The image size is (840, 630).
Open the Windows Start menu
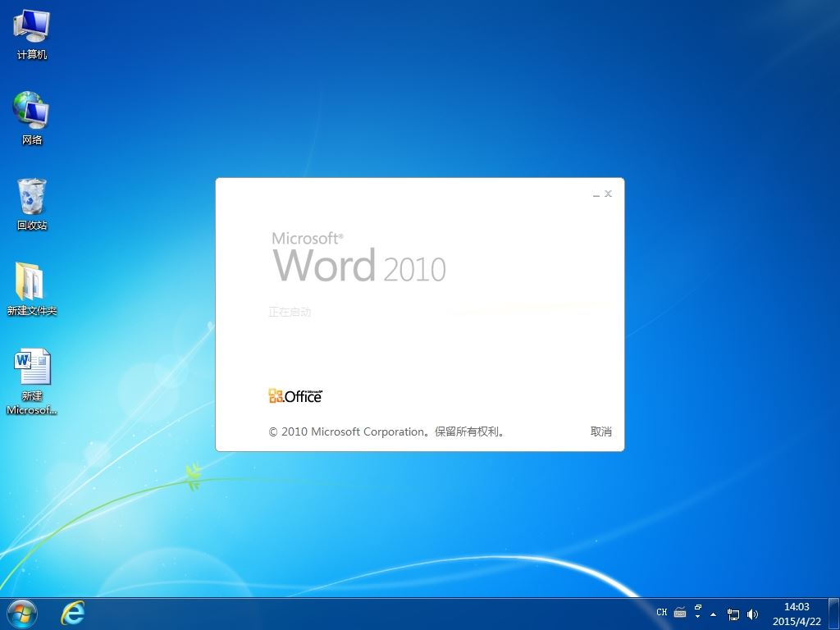tap(22, 614)
